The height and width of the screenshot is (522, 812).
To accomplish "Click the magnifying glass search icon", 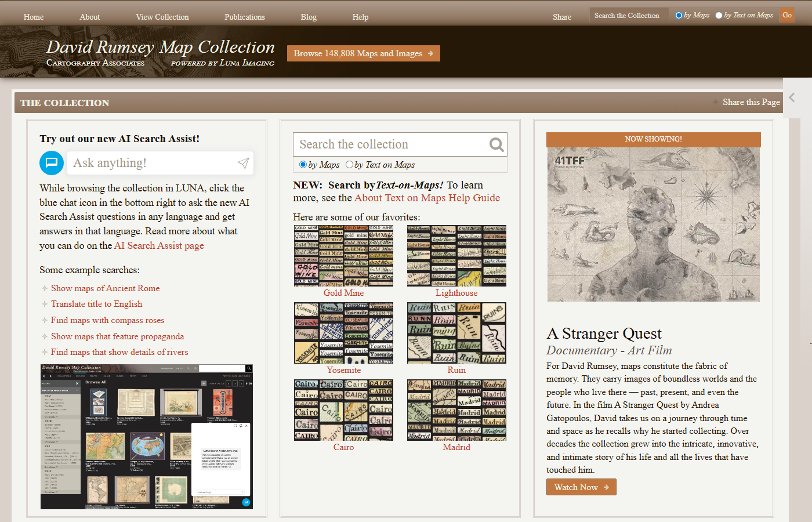I will click(x=496, y=144).
